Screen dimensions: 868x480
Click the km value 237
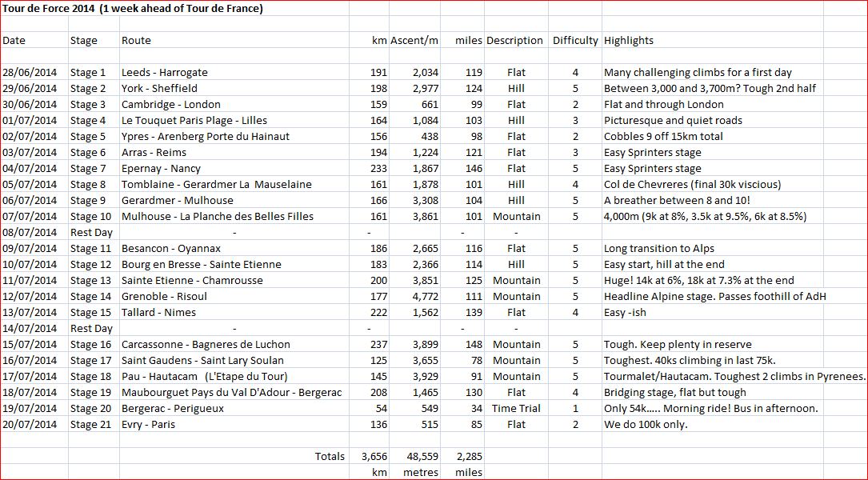point(378,345)
